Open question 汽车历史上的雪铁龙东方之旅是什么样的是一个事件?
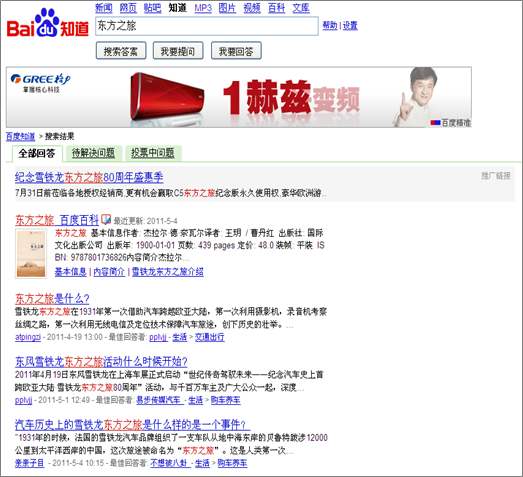The width and height of the screenshot is (523, 477). point(132,425)
